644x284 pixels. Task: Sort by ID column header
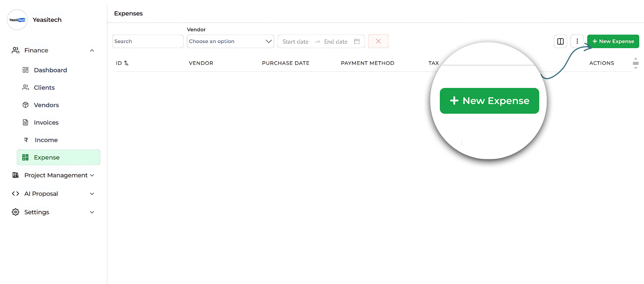tap(122, 63)
